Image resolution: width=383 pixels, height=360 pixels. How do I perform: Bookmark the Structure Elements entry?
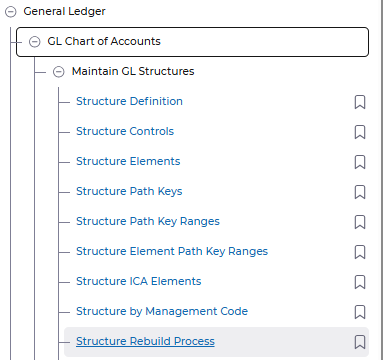pos(360,162)
